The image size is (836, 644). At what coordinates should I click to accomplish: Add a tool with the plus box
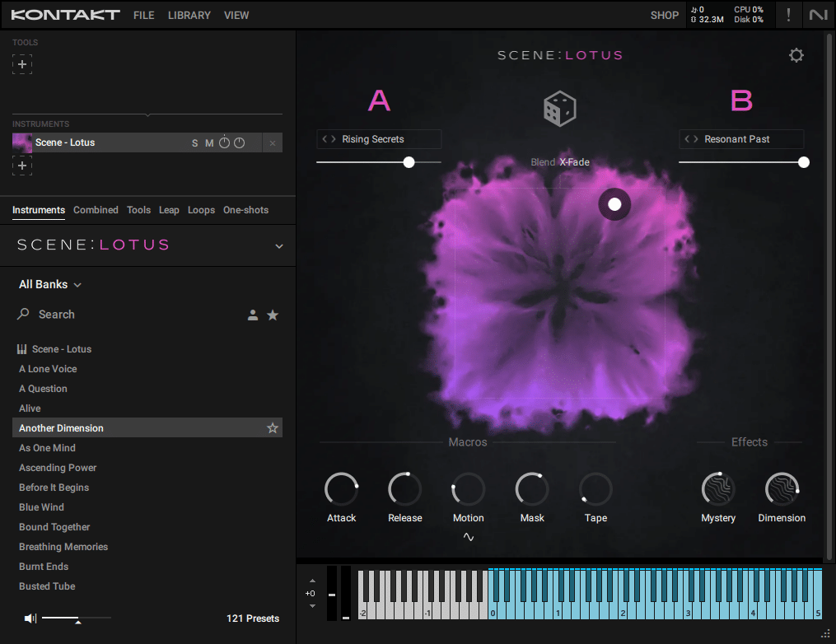pos(22,64)
